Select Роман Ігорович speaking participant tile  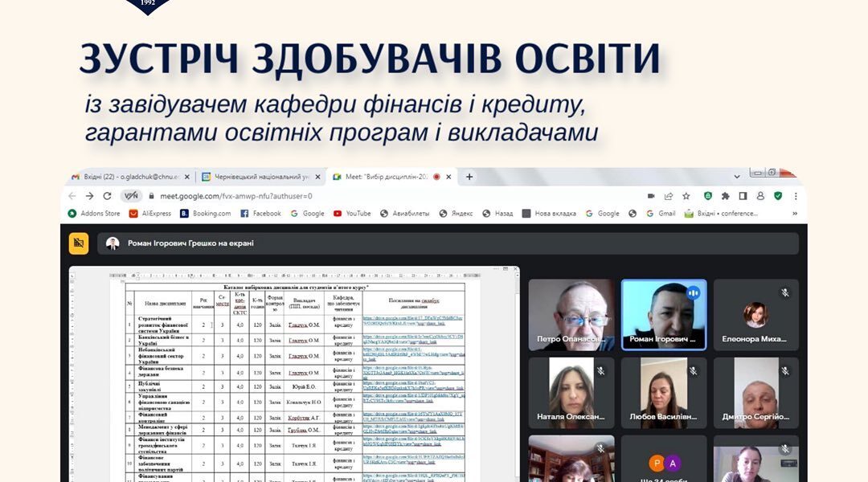point(664,315)
